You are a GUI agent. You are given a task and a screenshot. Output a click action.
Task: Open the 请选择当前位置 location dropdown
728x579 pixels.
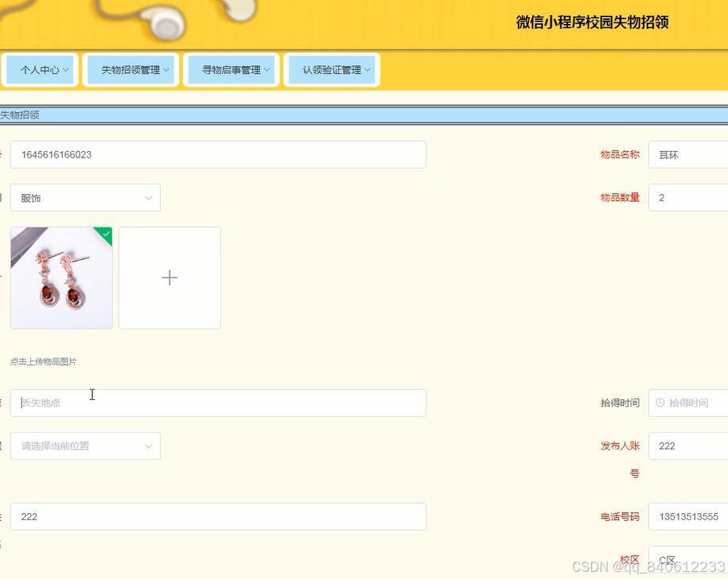tap(85, 445)
